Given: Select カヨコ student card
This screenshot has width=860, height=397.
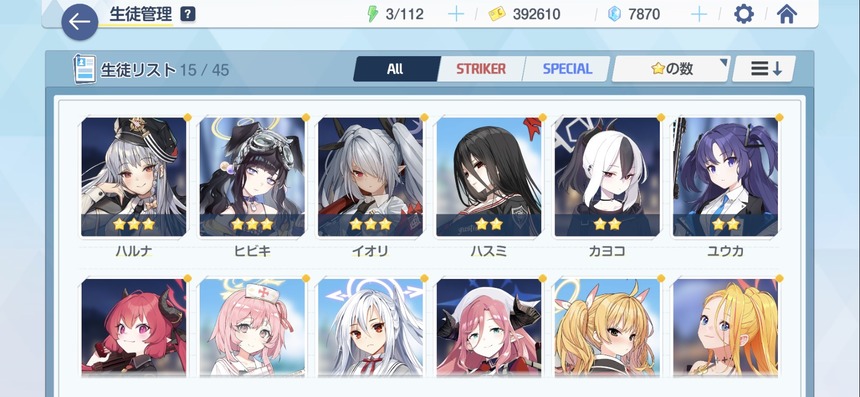Looking at the screenshot, I should (607, 177).
